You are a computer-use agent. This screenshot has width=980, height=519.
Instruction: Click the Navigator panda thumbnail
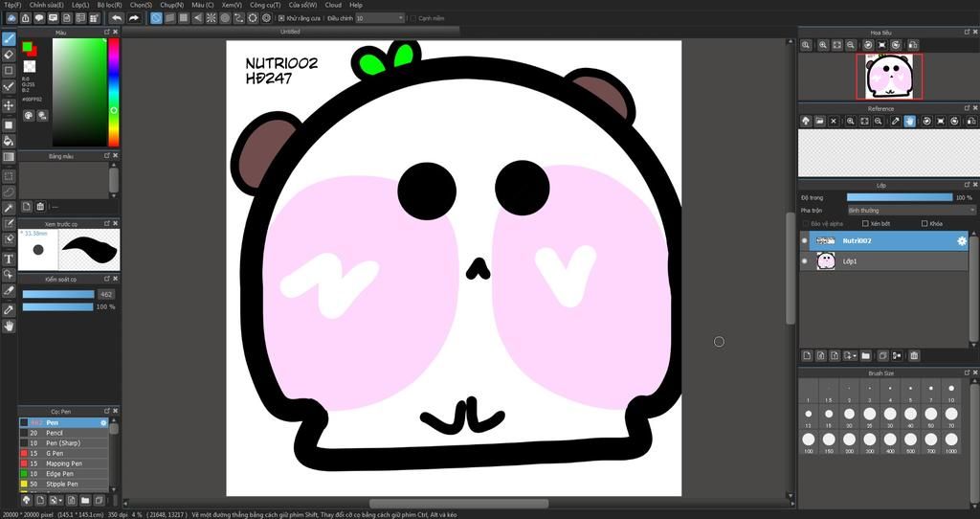[x=889, y=77]
